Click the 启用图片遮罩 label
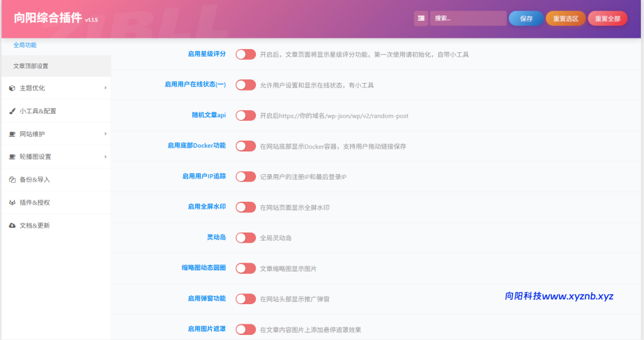644x340 pixels. (206, 329)
